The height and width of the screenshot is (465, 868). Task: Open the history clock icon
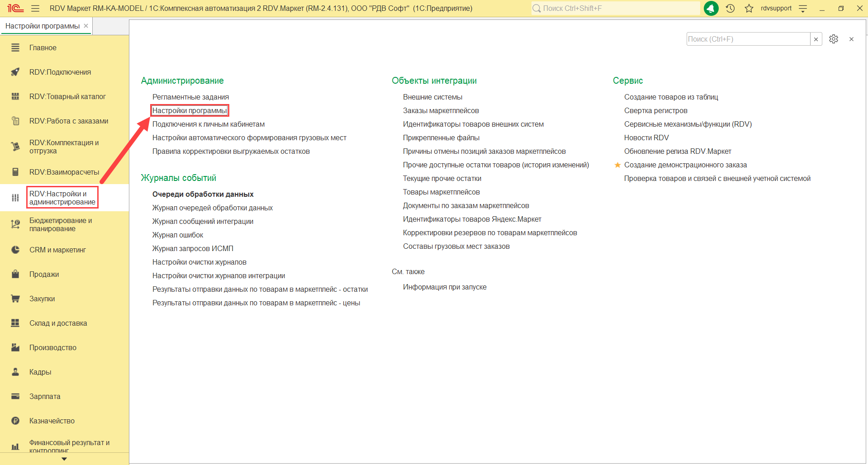(730, 9)
